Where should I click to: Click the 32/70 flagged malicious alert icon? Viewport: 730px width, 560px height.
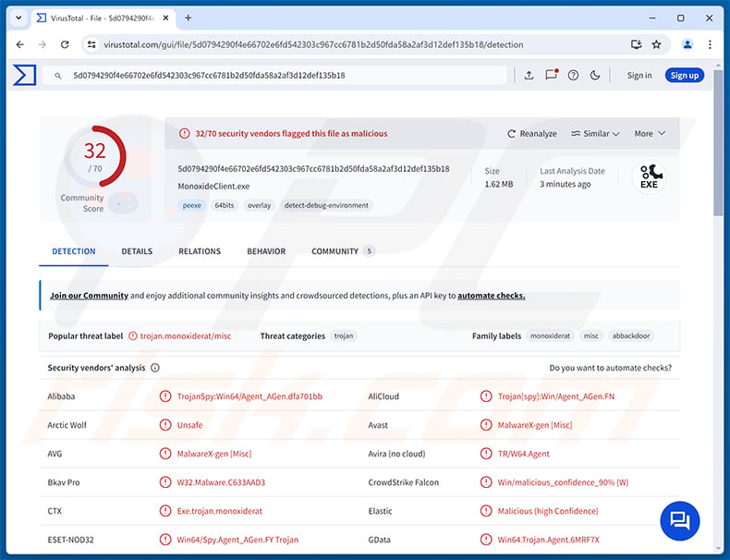click(185, 134)
